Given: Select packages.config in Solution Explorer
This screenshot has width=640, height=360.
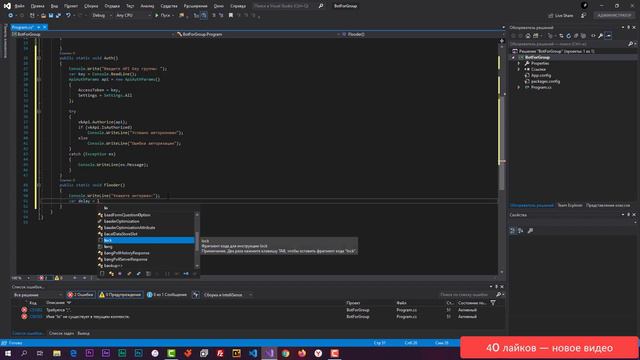Looking at the screenshot, I should coord(545,81).
